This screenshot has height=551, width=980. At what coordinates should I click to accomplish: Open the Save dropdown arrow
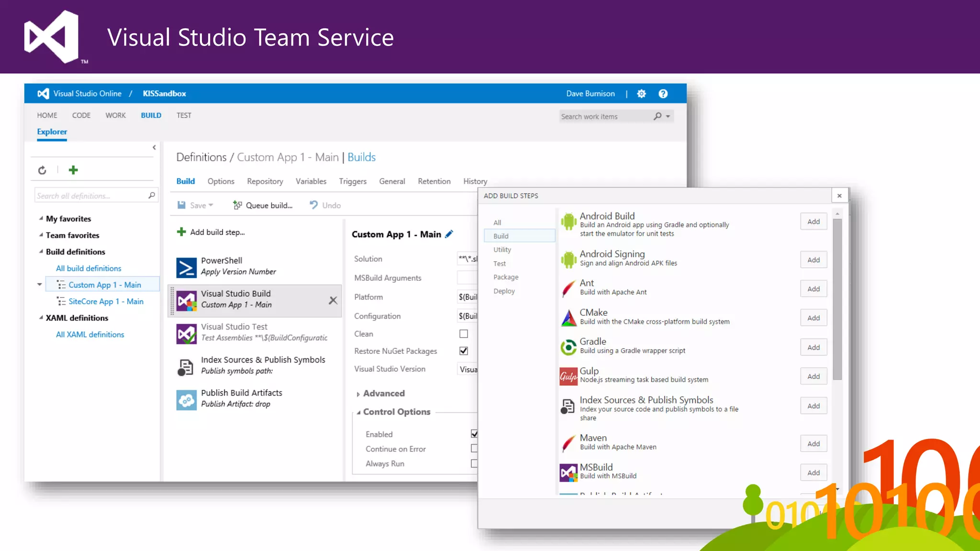(211, 205)
